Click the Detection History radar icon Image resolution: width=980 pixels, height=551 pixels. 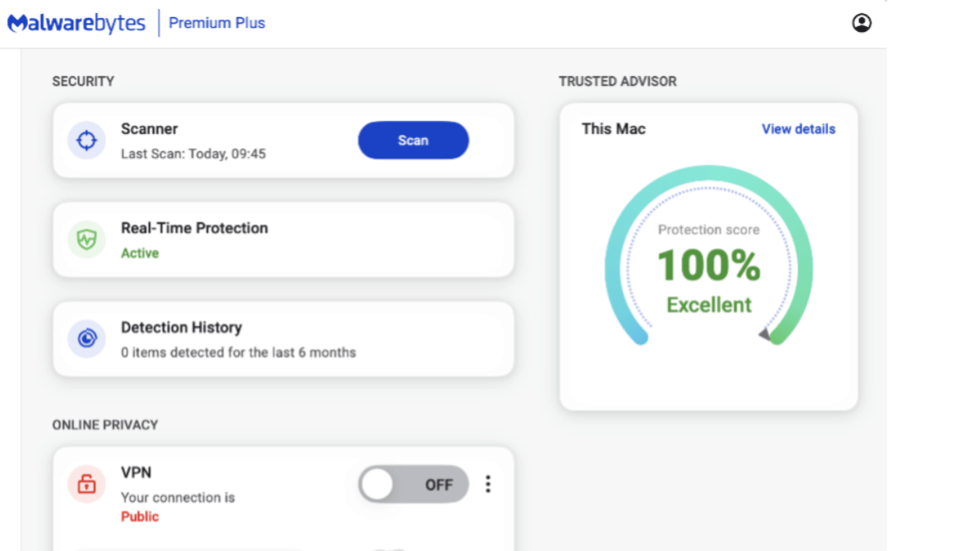pos(87,339)
